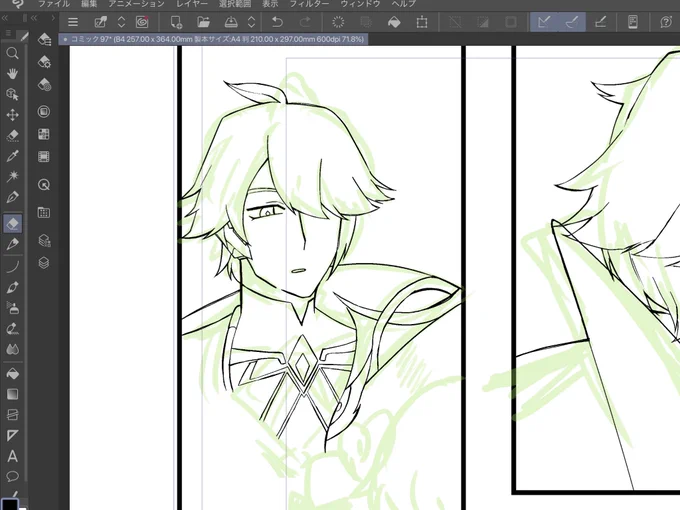Open the hamburger menu in command bar
The image size is (680, 510).
tap(73, 22)
